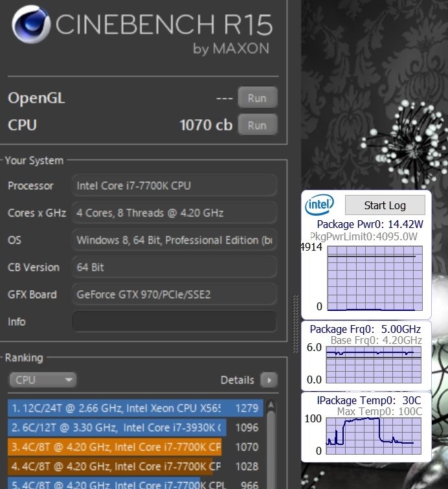Click the Package Frq0: 5.00GHz reading
This screenshot has height=489, width=448.
365,329
